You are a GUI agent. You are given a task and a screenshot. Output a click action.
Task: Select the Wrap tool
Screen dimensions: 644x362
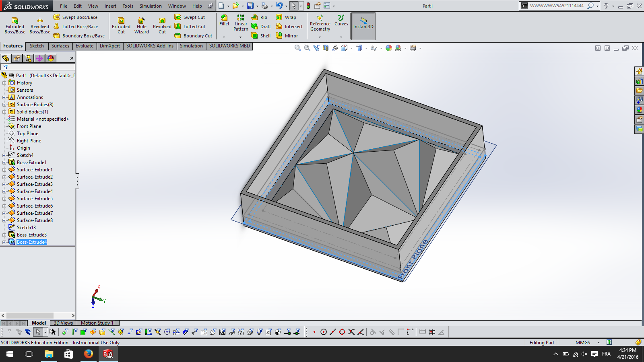tap(286, 17)
